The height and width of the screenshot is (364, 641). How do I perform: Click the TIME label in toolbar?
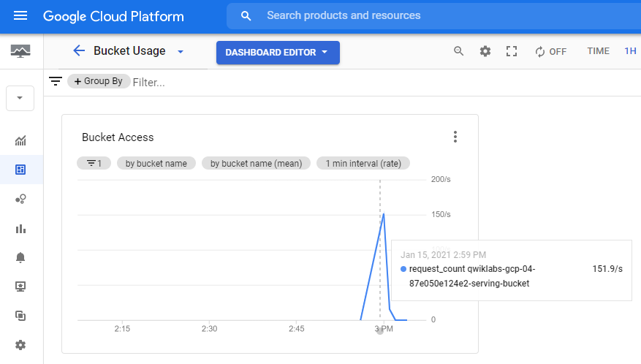pyautogui.click(x=598, y=51)
